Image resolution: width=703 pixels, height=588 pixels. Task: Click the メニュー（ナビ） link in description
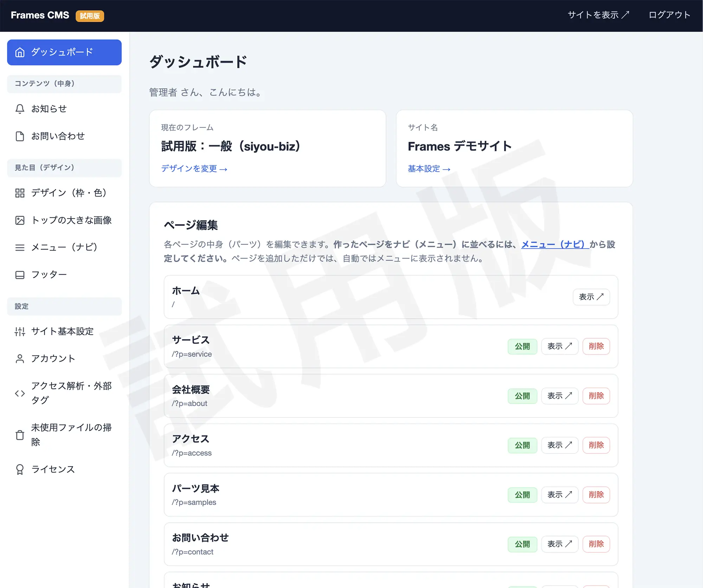[x=555, y=244]
